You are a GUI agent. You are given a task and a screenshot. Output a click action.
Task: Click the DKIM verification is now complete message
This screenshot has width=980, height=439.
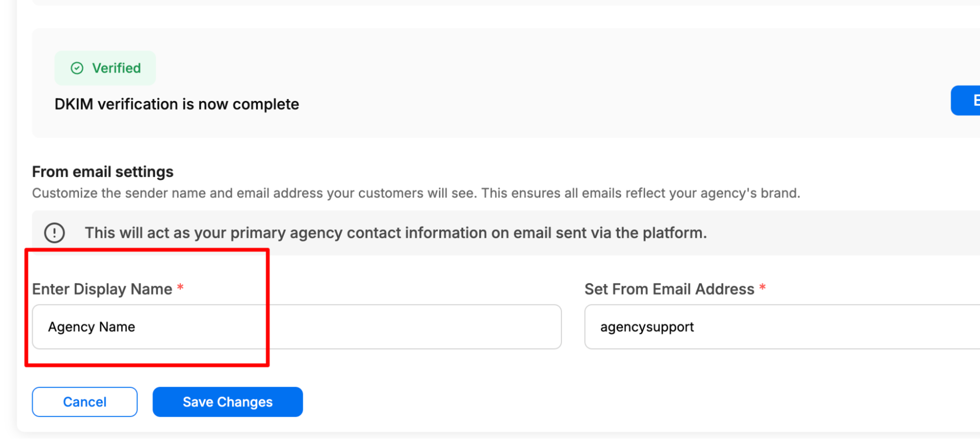click(176, 104)
